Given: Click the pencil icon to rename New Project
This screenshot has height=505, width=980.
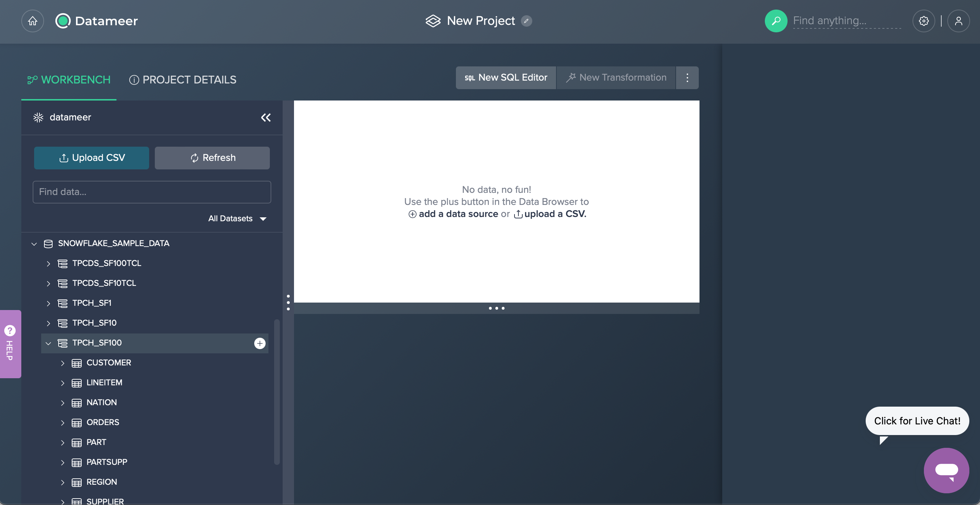Looking at the screenshot, I should coord(527,21).
